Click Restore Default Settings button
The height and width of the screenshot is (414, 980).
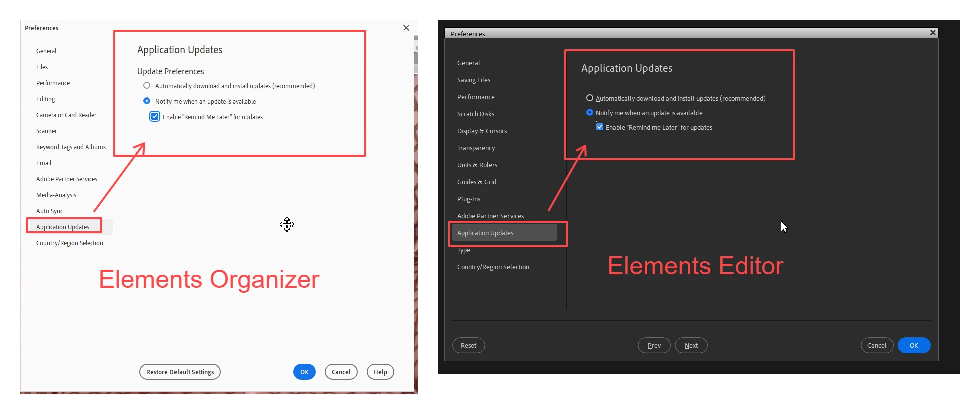[180, 372]
